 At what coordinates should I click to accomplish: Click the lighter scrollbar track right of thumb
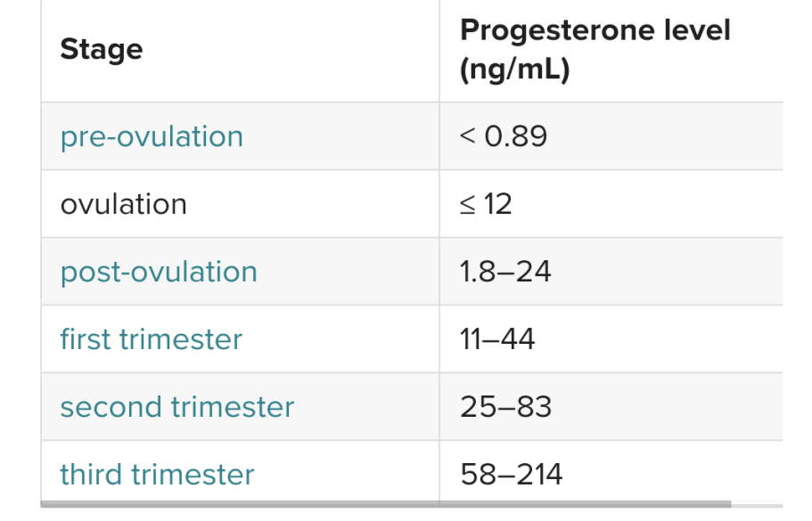[757, 505]
